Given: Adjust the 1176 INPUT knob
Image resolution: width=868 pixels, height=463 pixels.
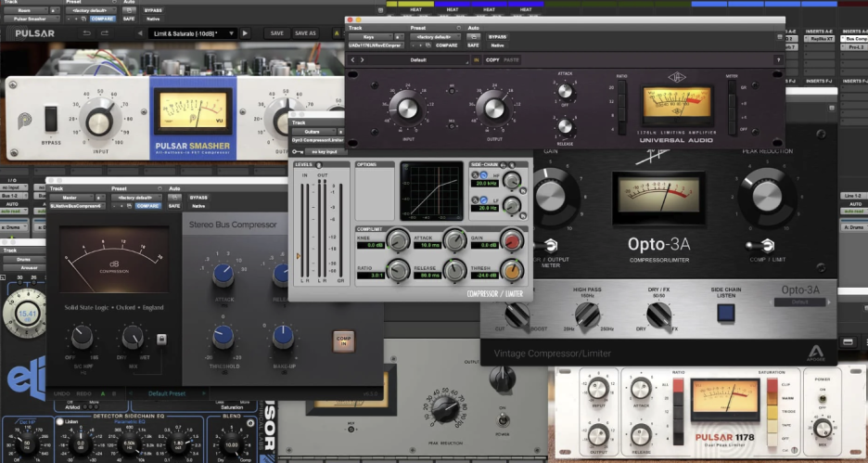Looking at the screenshot, I should tap(407, 109).
